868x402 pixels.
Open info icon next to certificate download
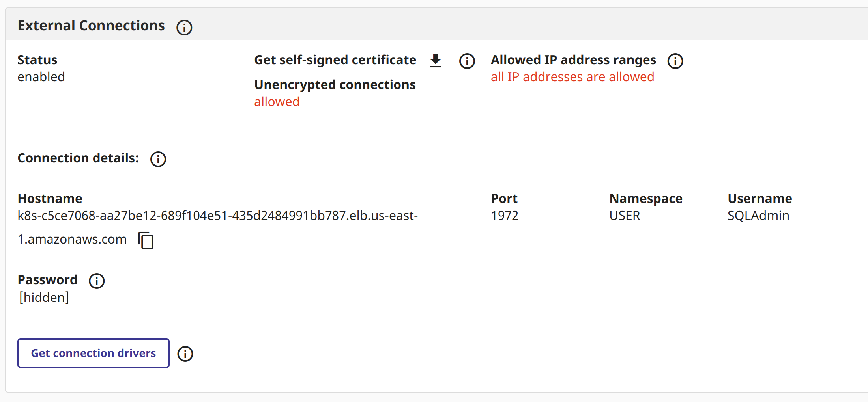(x=467, y=61)
